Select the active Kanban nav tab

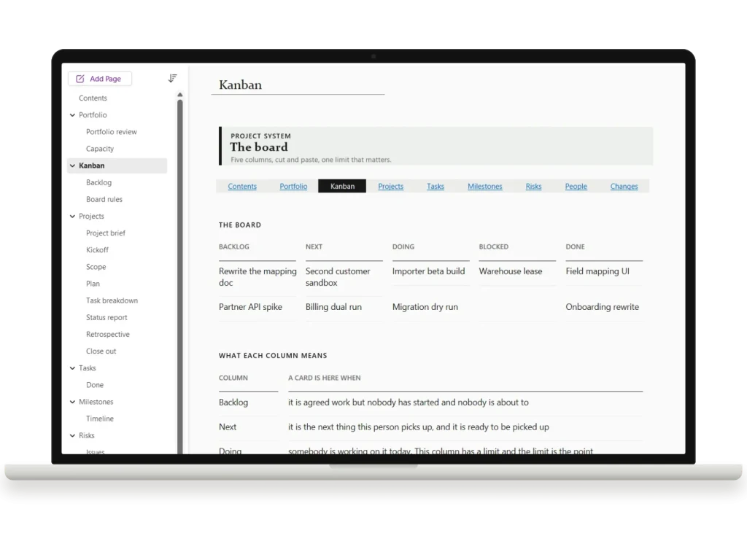coord(342,186)
